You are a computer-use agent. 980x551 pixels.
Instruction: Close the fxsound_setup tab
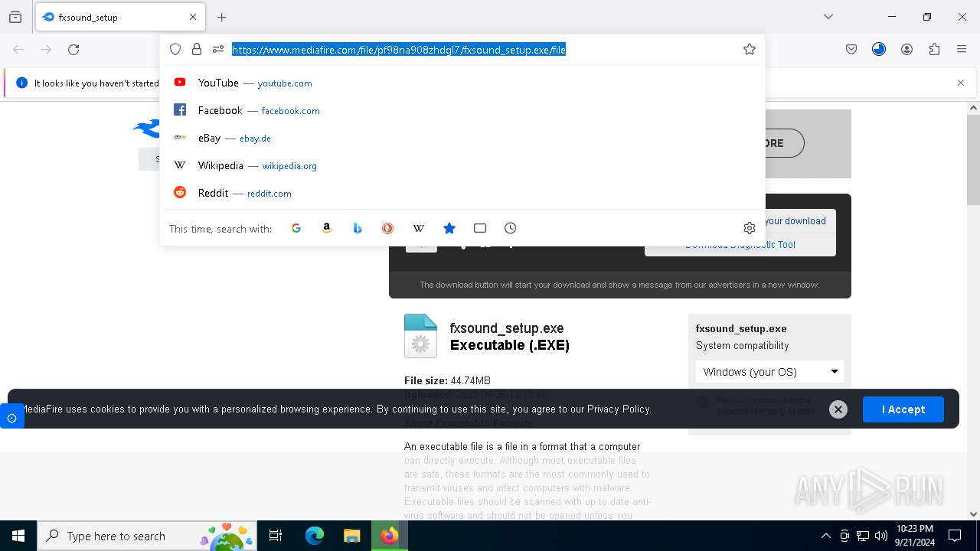[193, 17]
